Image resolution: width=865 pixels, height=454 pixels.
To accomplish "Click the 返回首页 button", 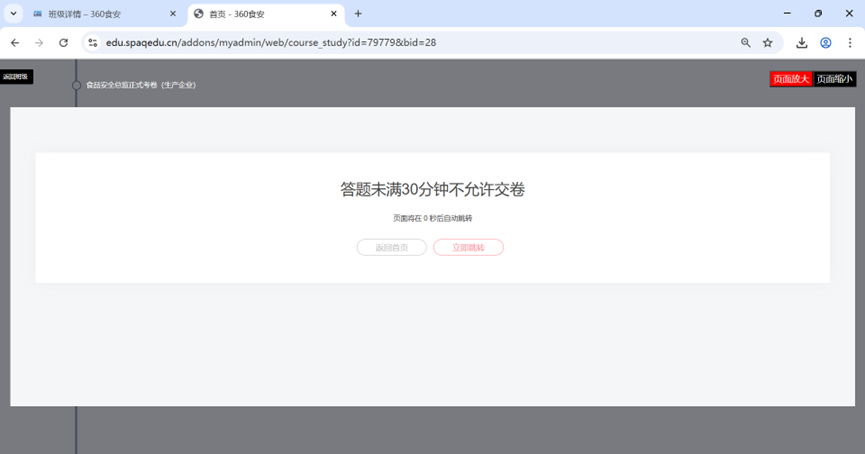I will (391, 248).
